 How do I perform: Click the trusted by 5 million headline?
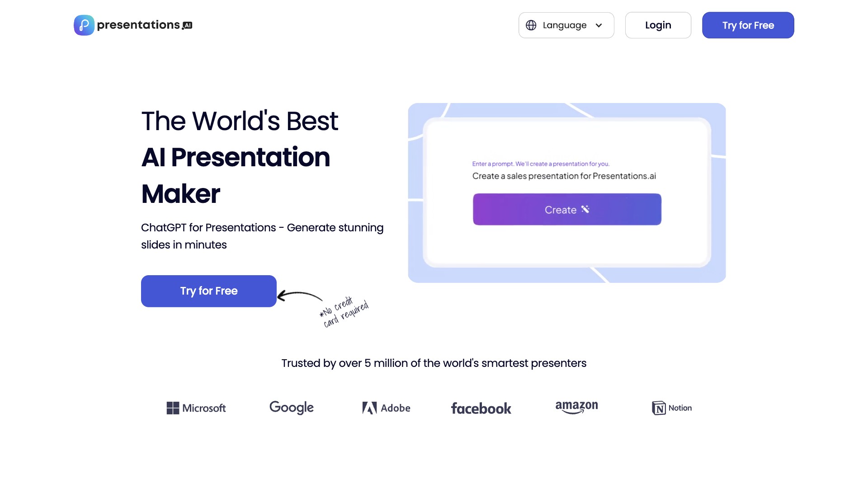[x=434, y=363]
